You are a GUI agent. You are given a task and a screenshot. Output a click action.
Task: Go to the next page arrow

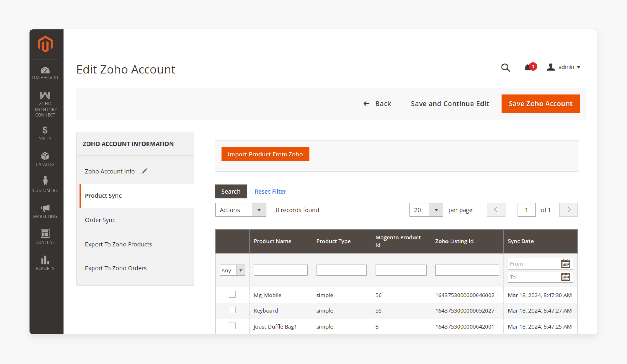(568, 210)
